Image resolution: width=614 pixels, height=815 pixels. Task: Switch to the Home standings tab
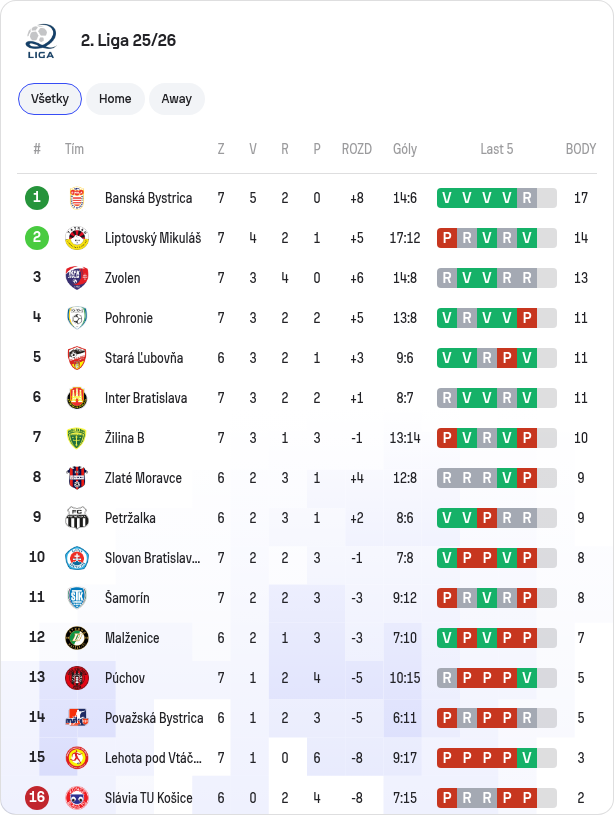click(x=115, y=99)
